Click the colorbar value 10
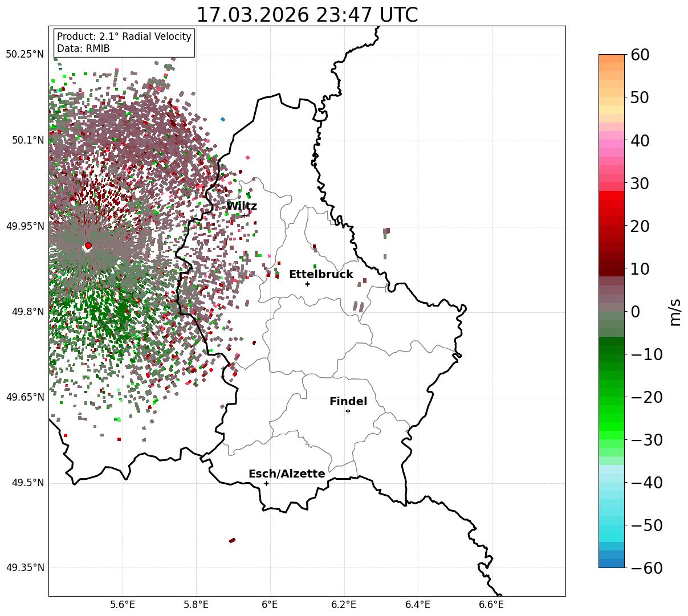Viewport: 688px width, 616px height. click(x=641, y=268)
